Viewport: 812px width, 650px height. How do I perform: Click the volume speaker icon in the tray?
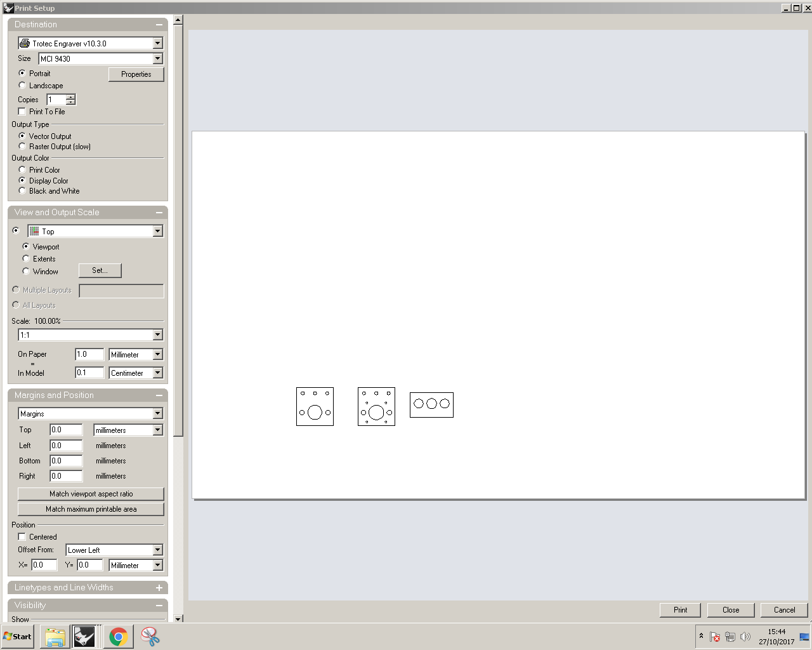coord(745,636)
